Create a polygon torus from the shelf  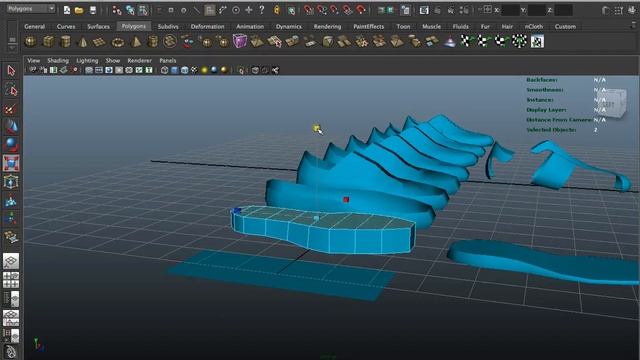coord(118,42)
